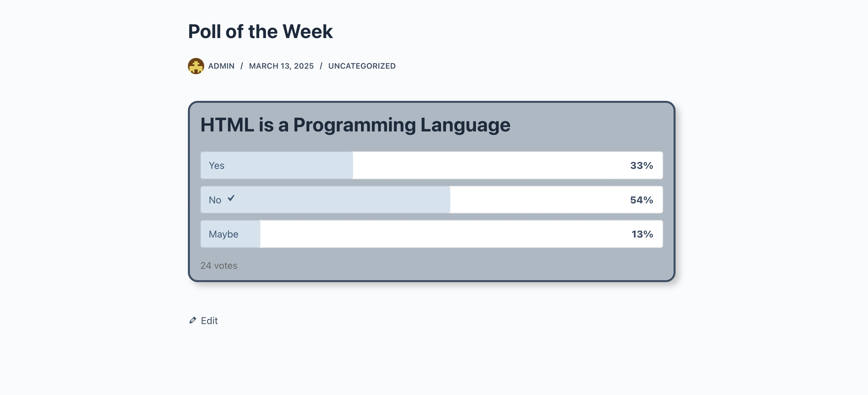Click the 33% result label
This screenshot has width=868, height=395.
[x=641, y=165]
